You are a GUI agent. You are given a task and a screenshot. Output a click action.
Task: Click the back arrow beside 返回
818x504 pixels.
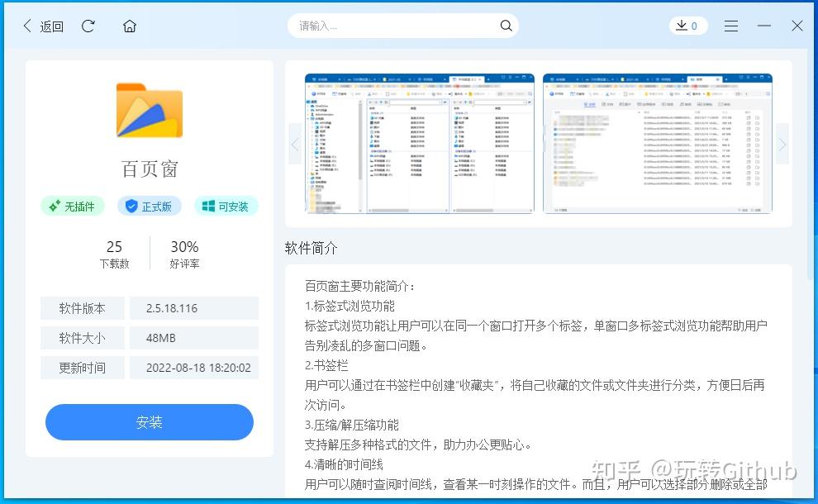26,26
